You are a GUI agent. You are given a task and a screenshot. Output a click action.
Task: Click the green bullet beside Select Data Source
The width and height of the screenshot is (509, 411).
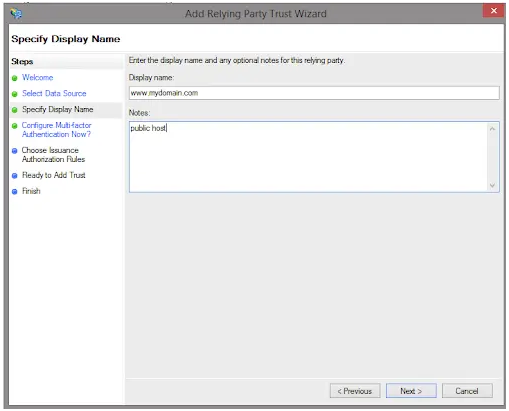click(x=14, y=94)
